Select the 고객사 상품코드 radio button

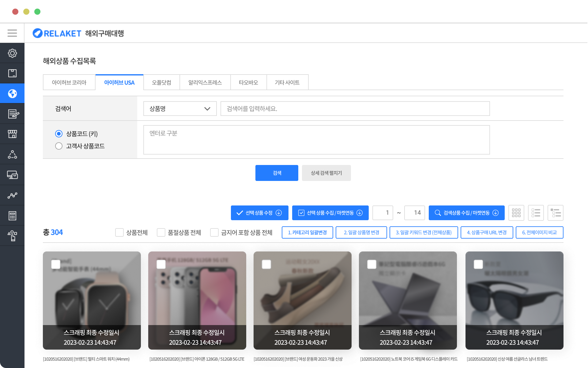pos(59,146)
